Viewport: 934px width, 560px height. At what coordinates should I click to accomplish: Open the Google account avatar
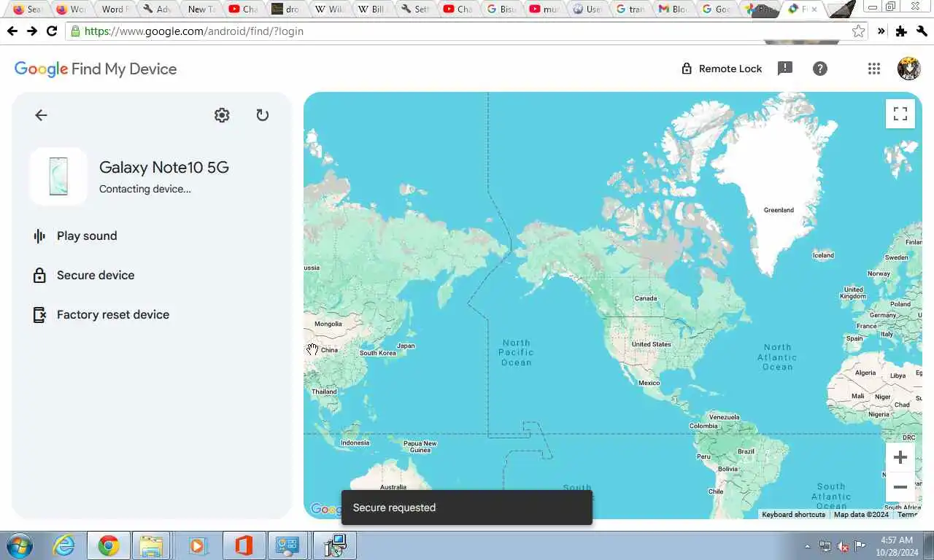coord(908,69)
